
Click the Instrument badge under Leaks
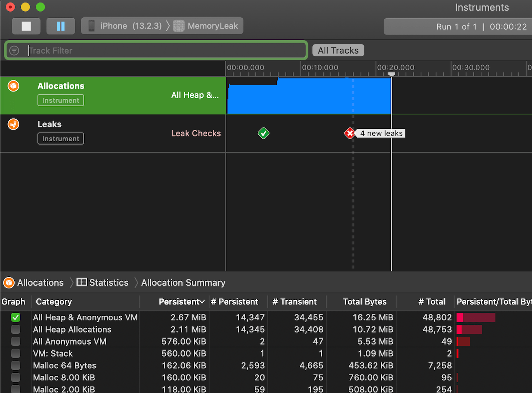click(61, 139)
